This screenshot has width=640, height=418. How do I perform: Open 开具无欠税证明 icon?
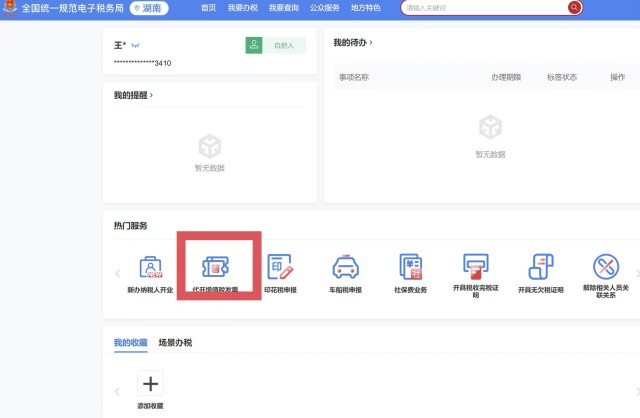tap(540, 268)
